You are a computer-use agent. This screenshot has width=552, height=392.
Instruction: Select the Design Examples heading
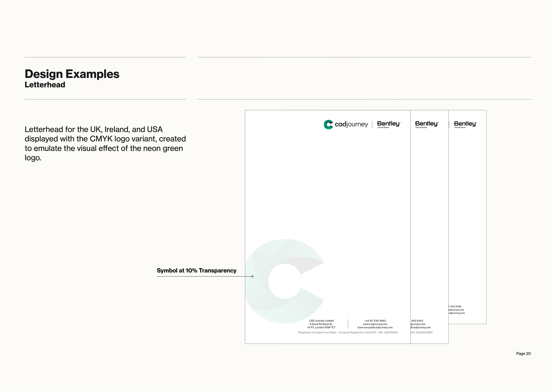coord(72,74)
